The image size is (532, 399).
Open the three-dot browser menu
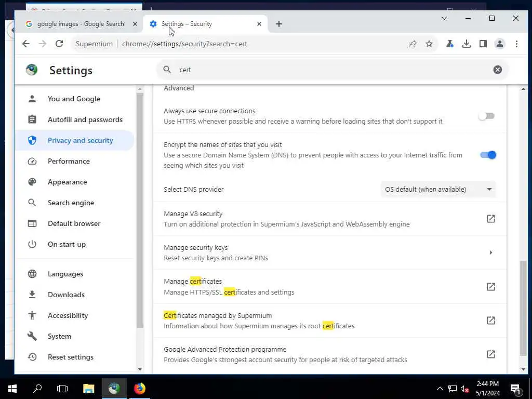click(x=516, y=44)
